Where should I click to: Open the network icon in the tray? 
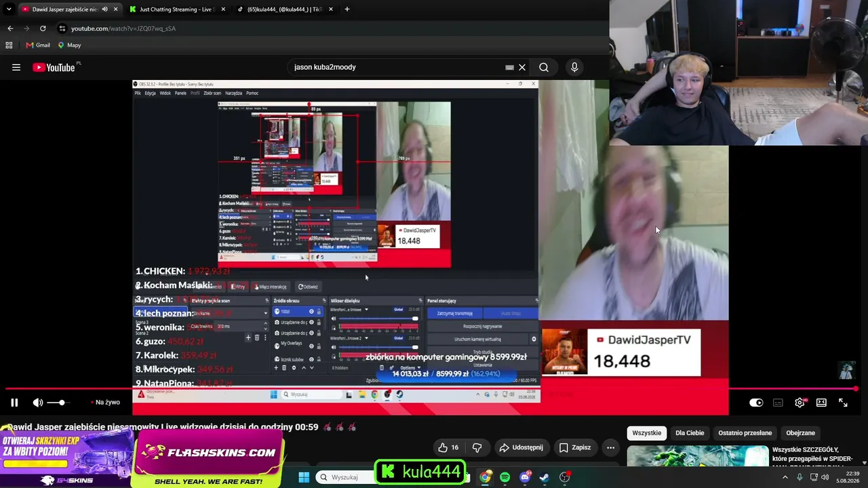click(x=814, y=477)
